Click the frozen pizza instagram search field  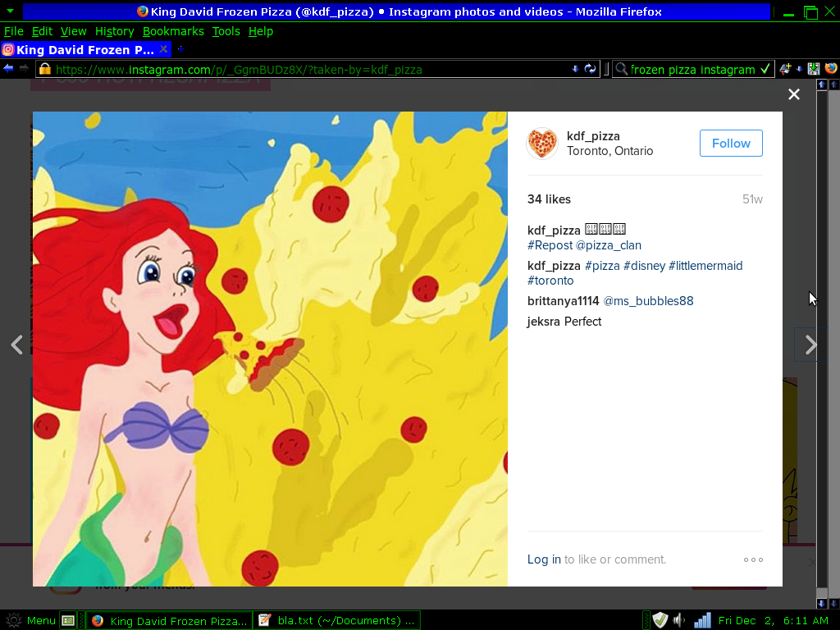692,70
